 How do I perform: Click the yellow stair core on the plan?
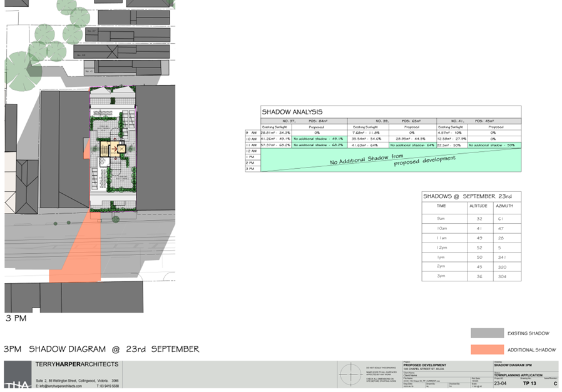click(108, 148)
